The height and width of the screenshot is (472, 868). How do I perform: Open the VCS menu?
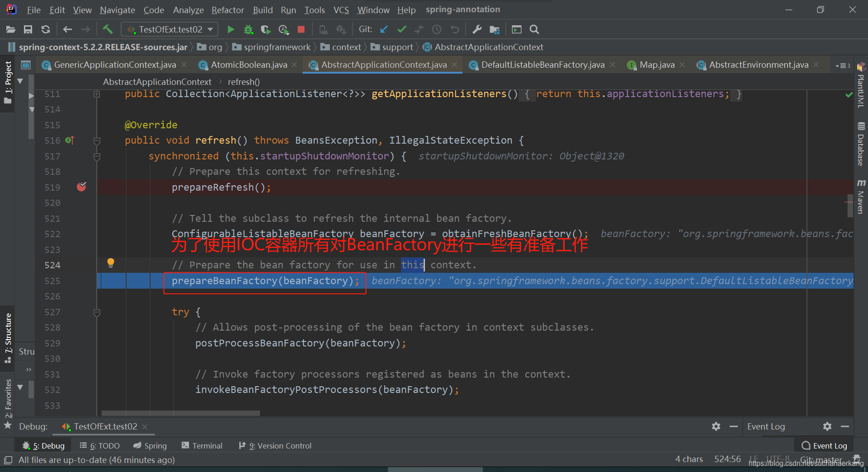(x=341, y=9)
